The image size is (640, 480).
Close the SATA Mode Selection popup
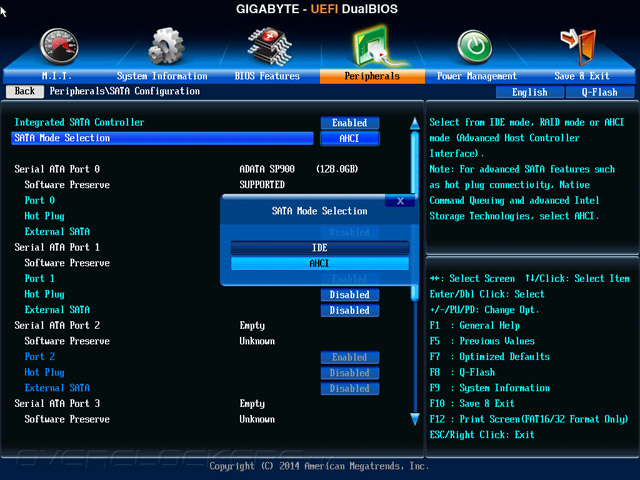click(x=400, y=200)
